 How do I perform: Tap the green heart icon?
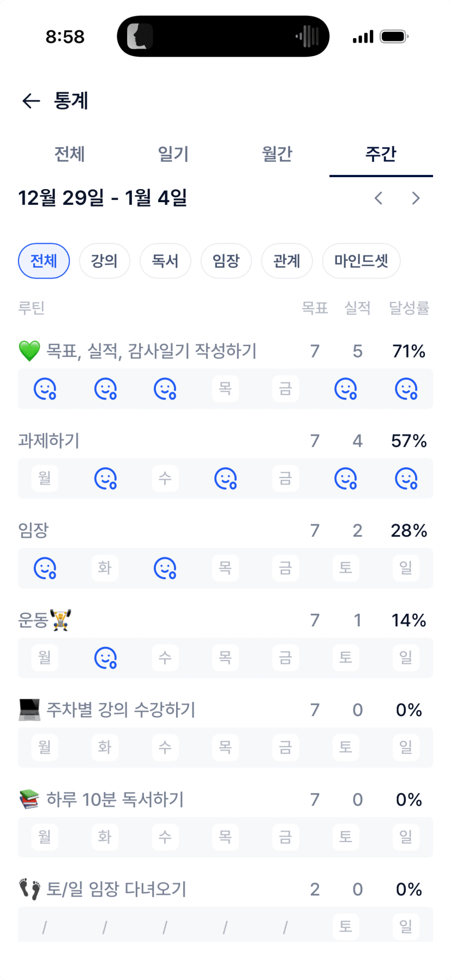click(29, 351)
